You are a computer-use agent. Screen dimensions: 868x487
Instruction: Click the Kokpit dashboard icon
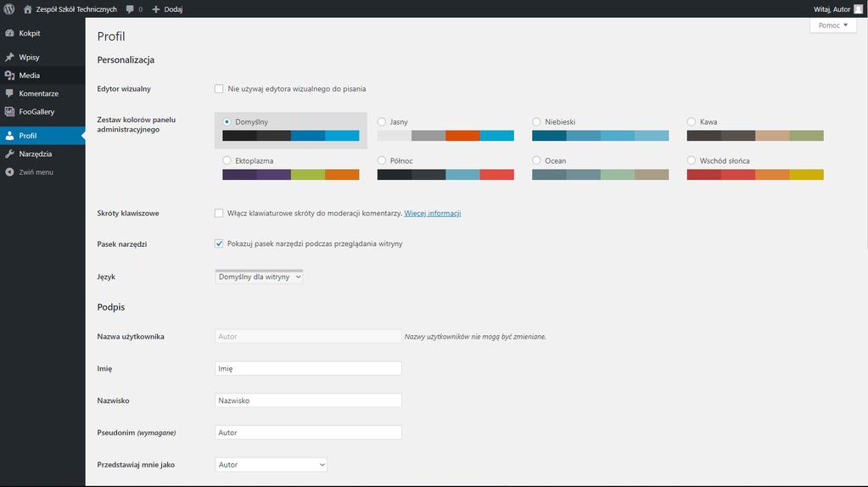[x=9, y=33]
